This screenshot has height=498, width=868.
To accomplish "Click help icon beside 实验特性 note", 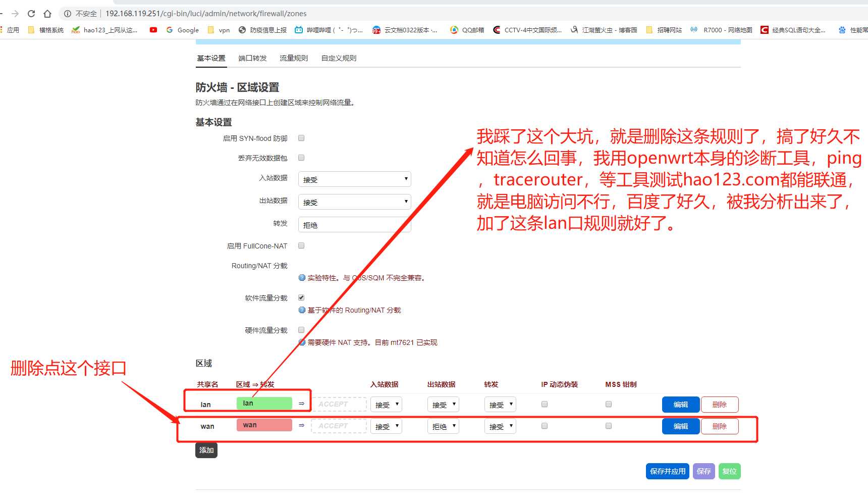I will pyautogui.click(x=302, y=278).
